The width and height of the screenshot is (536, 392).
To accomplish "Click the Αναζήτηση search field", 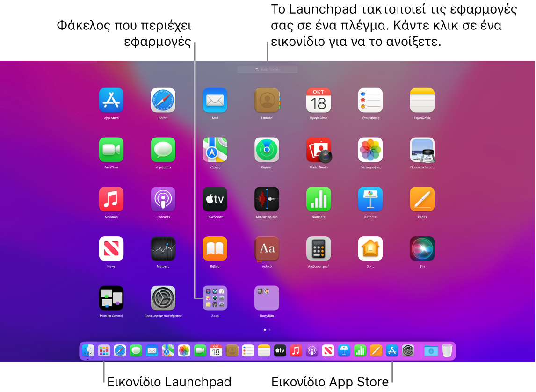I will click(x=268, y=70).
